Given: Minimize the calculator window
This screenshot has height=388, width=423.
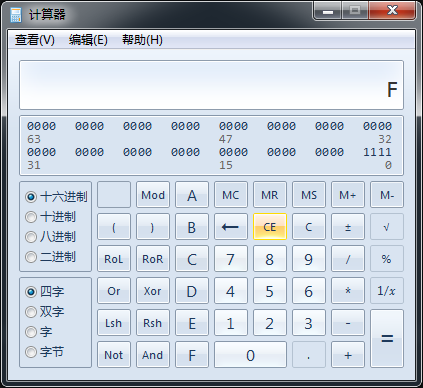Looking at the screenshot, I should 328,11.
